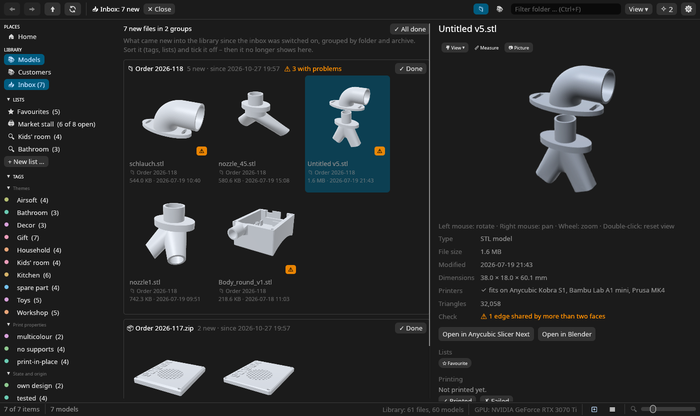The width and height of the screenshot is (700, 416).
Task: Click the thumbnail zoom slider
Action: 668,409
